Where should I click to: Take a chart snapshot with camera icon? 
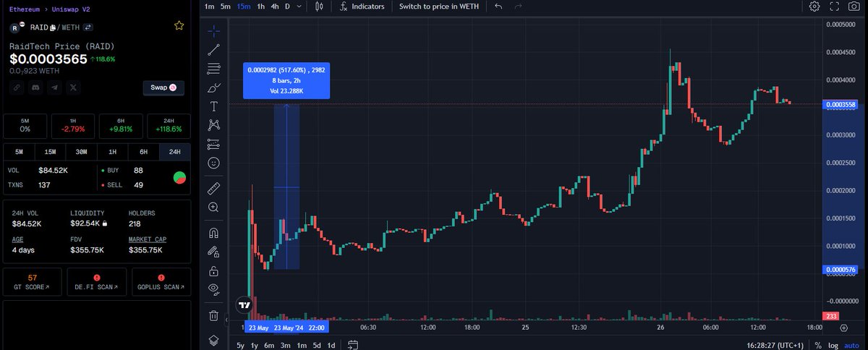click(855, 7)
